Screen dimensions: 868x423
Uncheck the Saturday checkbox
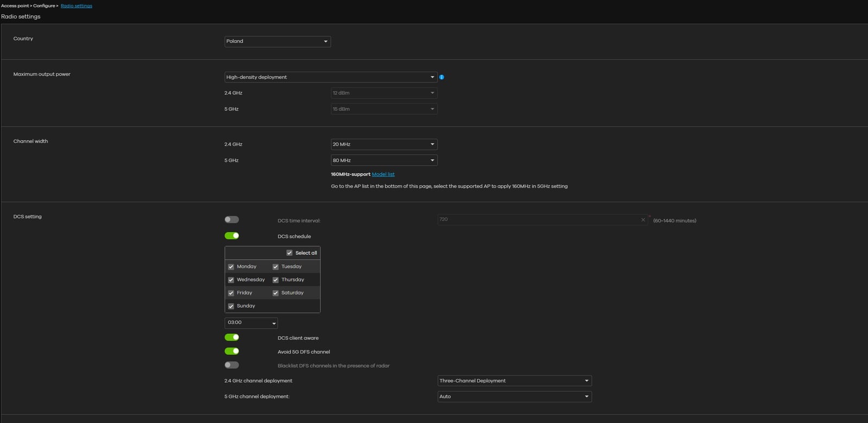click(x=276, y=293)
